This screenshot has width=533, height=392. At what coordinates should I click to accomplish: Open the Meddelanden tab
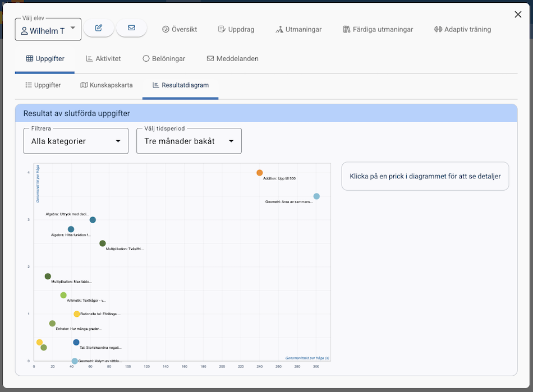tap(233, 58)
